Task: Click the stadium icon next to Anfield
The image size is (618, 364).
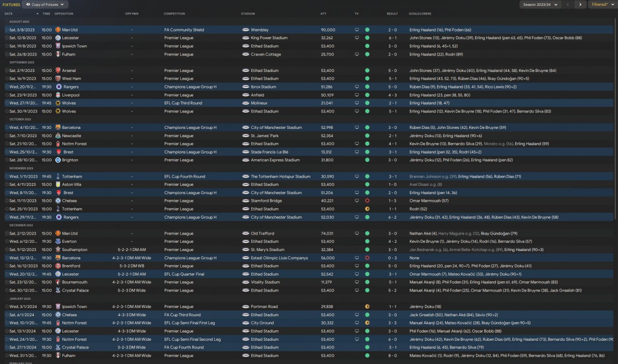Action: point(245,95)
